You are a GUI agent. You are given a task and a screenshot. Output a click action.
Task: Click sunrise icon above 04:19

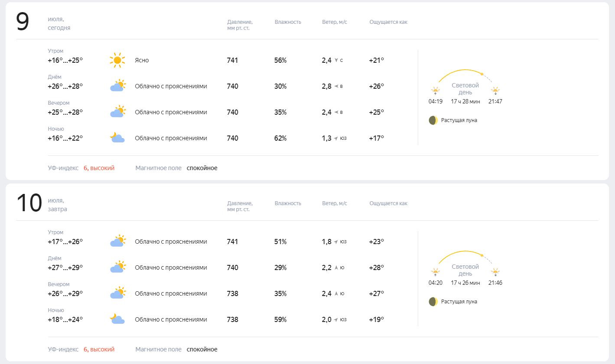pyautogui.click(x=435, y=91)
